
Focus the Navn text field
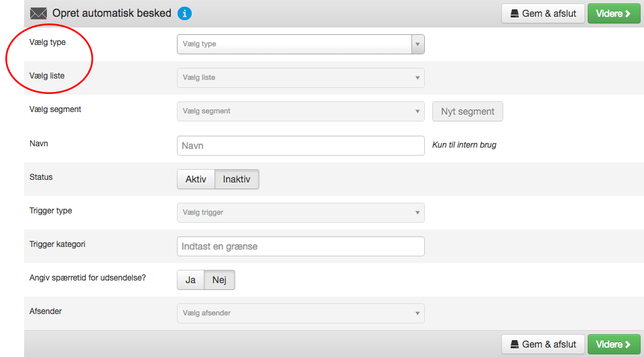coord(301,146)
